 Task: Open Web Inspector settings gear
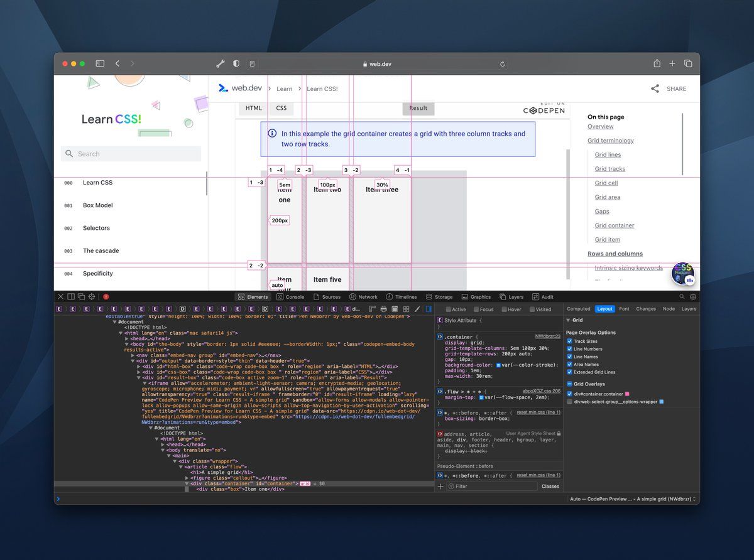(x=693, y=296)
